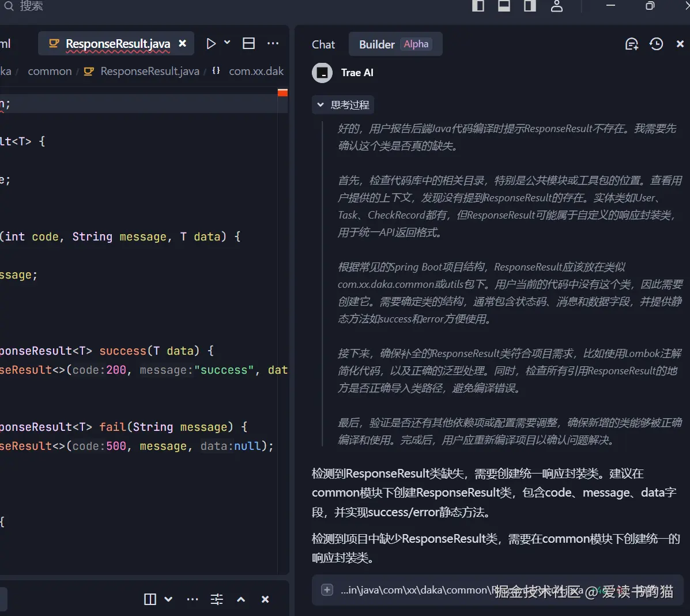Open the account profile menu
The height and width of the screenshot is (616, 690).
tap(557, 7)
